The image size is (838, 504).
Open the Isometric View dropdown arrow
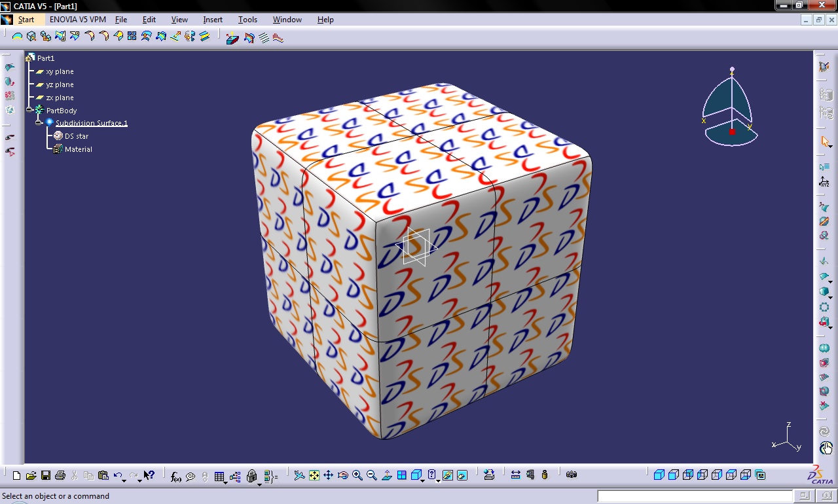point(423,480)
